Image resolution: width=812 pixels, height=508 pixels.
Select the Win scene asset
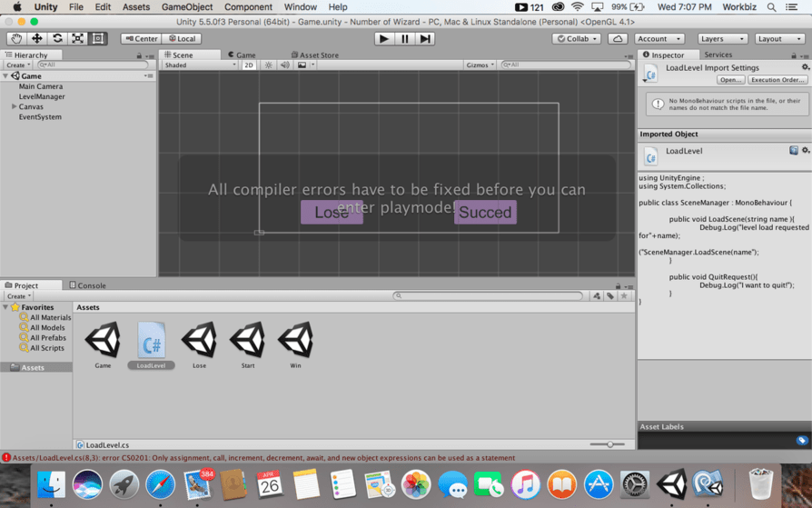pos(296,344)
